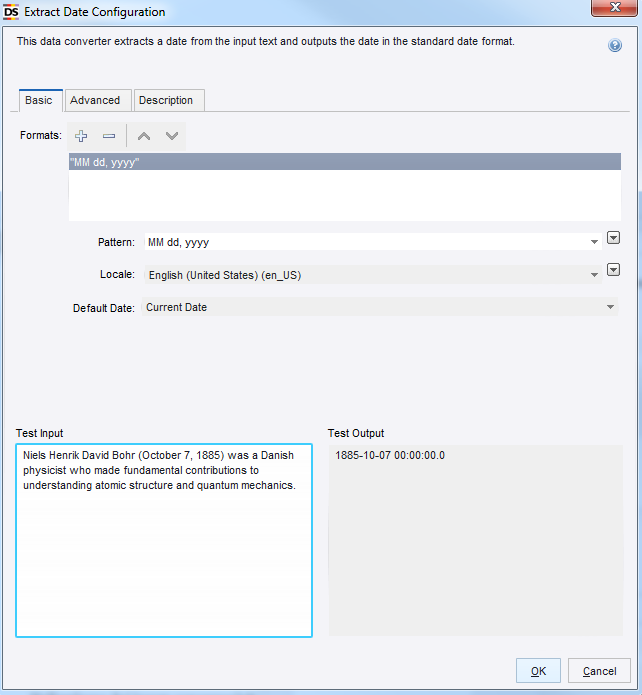
Task: Switch to the Basic tab
Action: (x=39, y=100)
